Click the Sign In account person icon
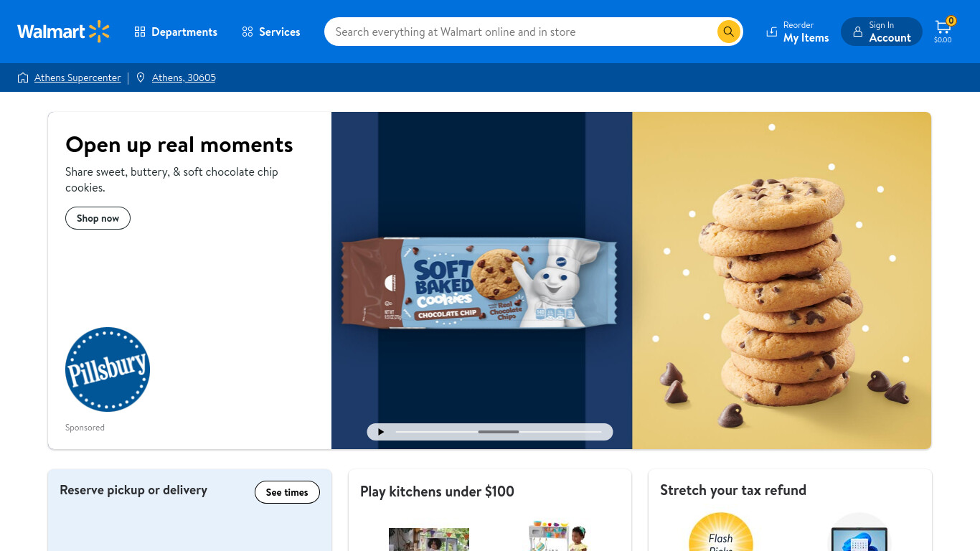The image size is (980, 551). click(x=857, y=32)
